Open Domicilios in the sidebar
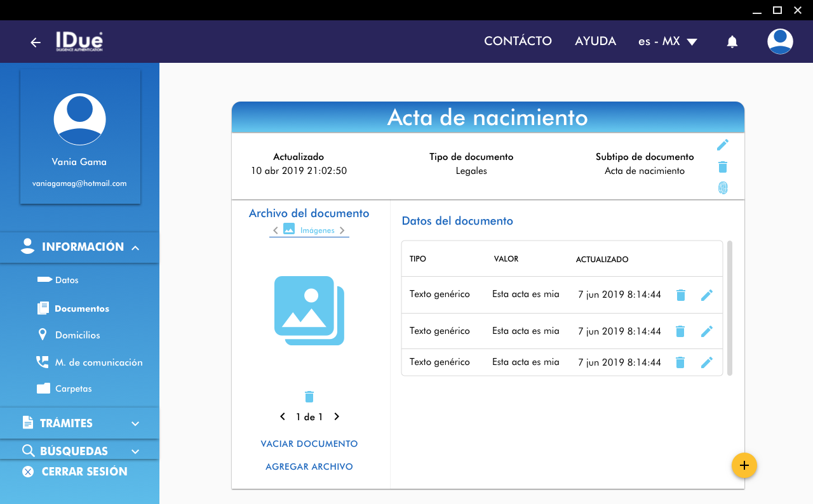 pos(77,335)
